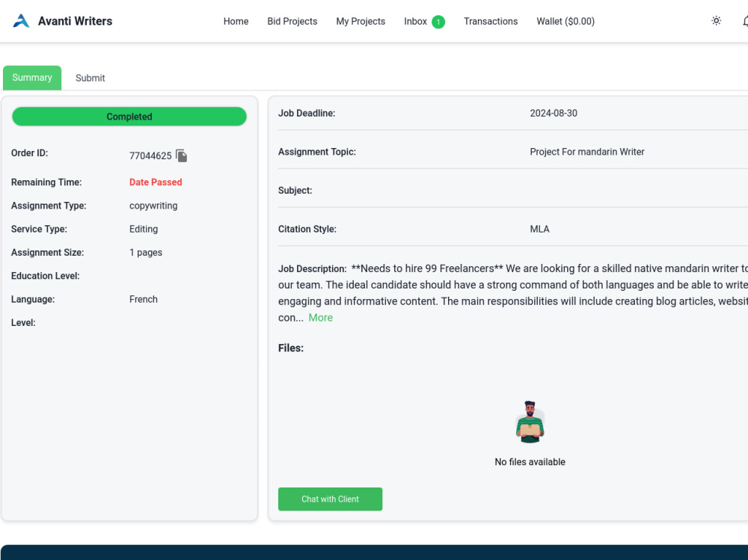This screenshot has height=560, width=748.
Task: Open My Projects in navigation
Action: tap(361, 22)
